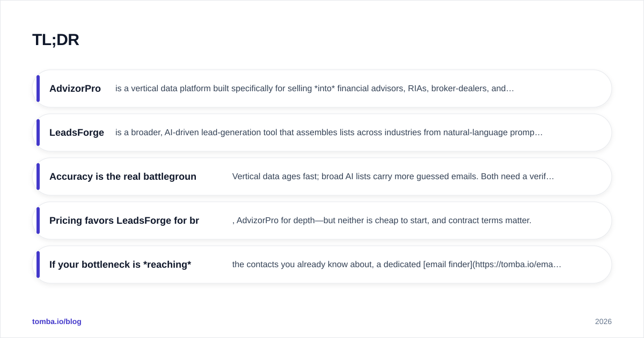Screen dimensions: 644x338
Task: Select the AdvizorPro card title
Action: click(x=75, y=89)
